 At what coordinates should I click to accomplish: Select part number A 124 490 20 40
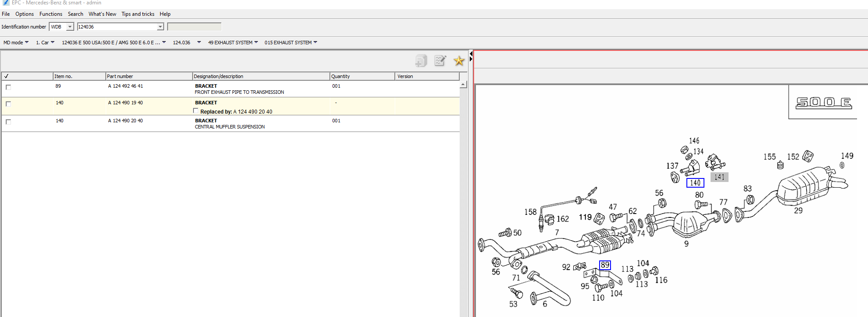pyautogui.click(x=125, y=121)
